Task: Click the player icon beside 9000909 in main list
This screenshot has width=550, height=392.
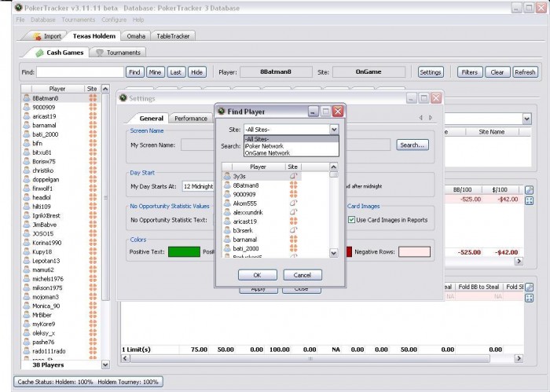Action: pyautogui.click(x=26, y=107)
